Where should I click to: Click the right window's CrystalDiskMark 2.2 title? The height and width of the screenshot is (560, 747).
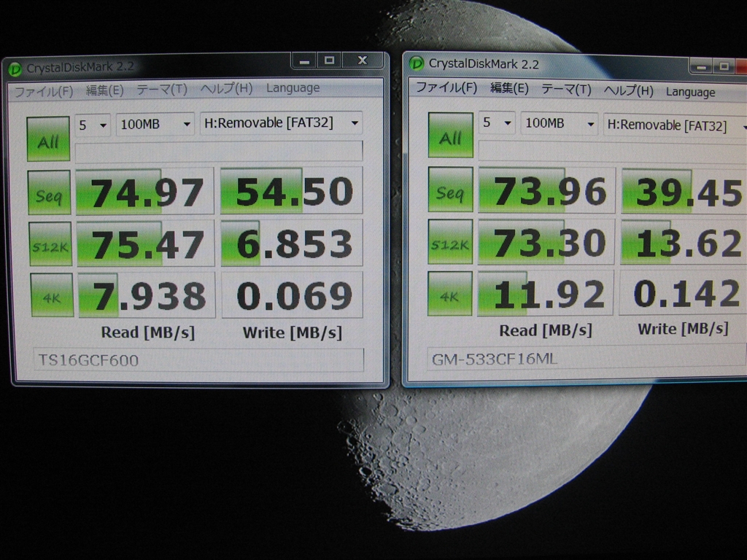click(x=484, y=64)
